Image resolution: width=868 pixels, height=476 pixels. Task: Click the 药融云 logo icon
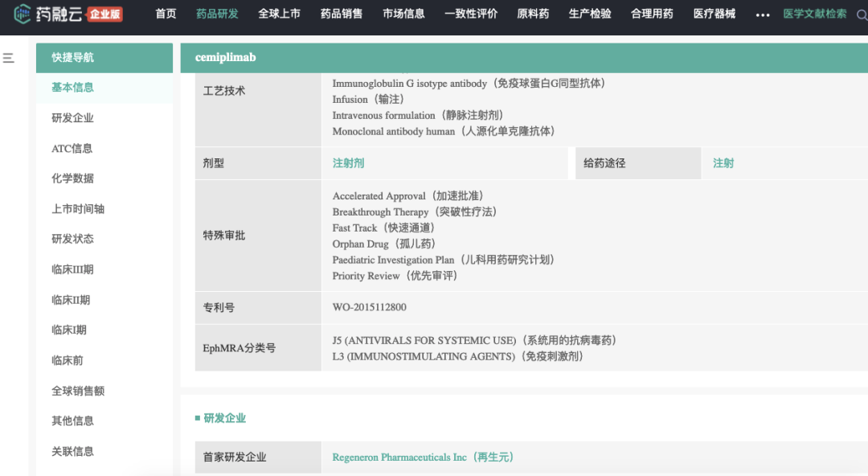coord(23,14)
